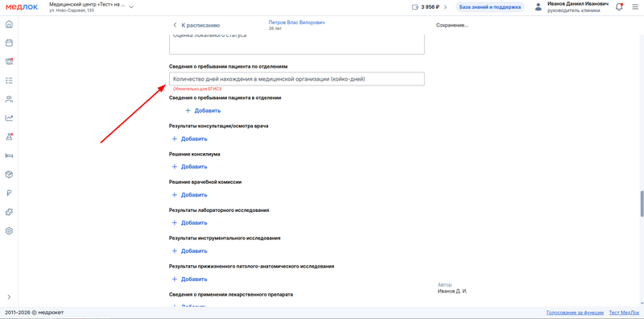Click the wallet balance icon

415,7
